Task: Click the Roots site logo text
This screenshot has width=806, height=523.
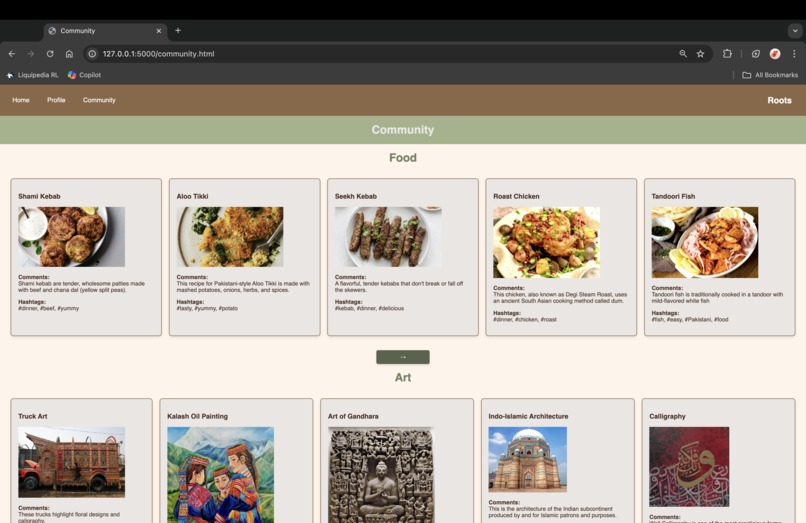Action: tap(779, 100)
